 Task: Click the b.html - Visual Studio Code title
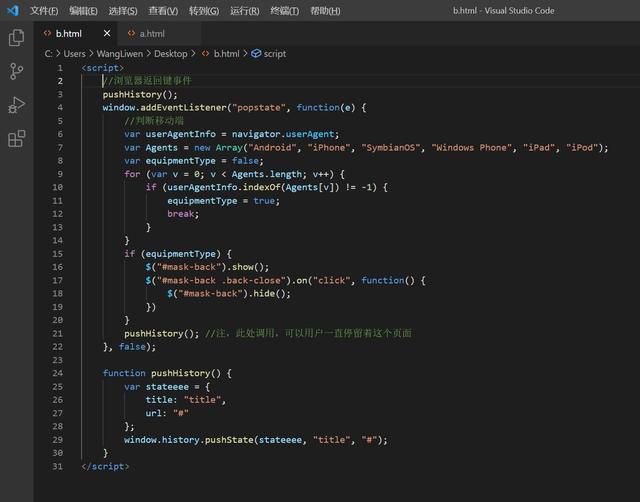503,11
